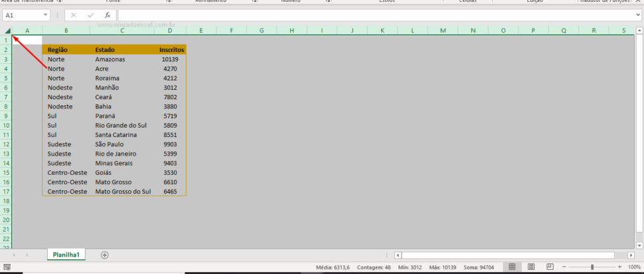This screenshot has width=644, height=274.
Task: Select column H header
Action: (x=291, y=31)
